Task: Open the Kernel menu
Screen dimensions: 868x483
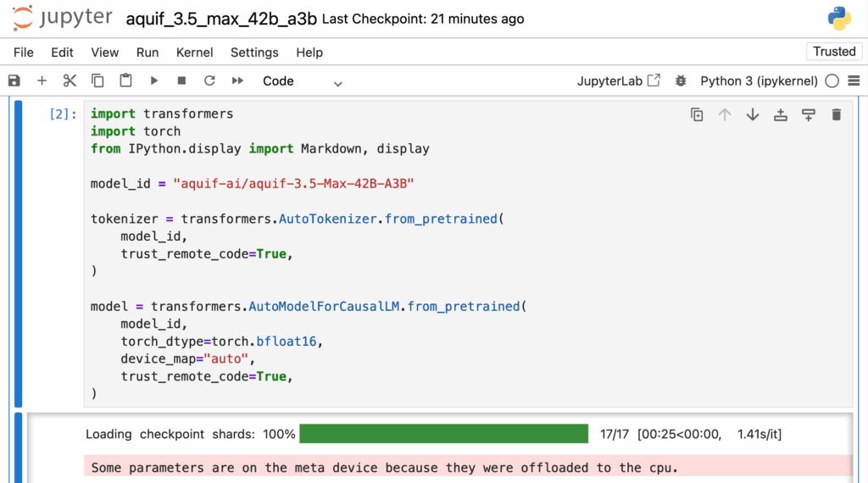Action: (x=194, y=52)
